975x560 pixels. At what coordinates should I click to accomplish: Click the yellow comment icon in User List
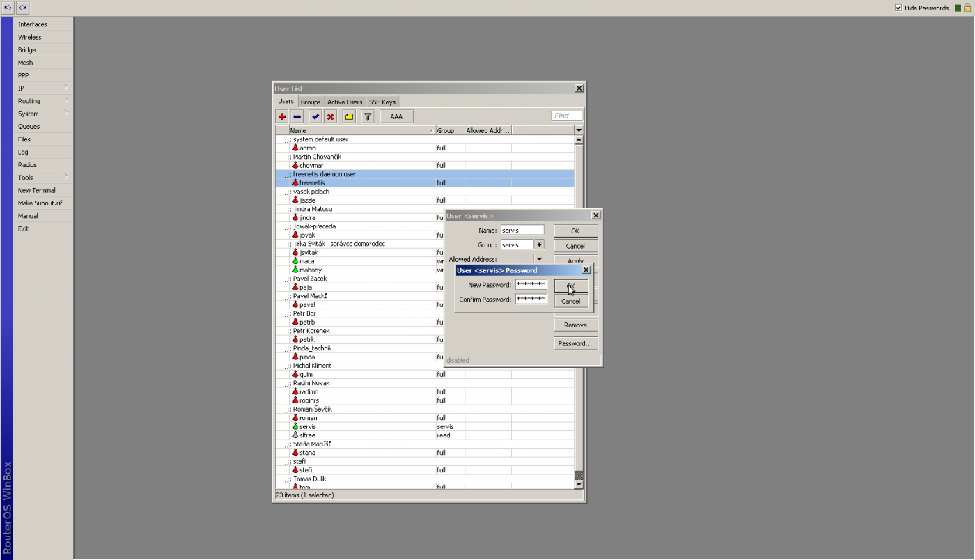349,116
